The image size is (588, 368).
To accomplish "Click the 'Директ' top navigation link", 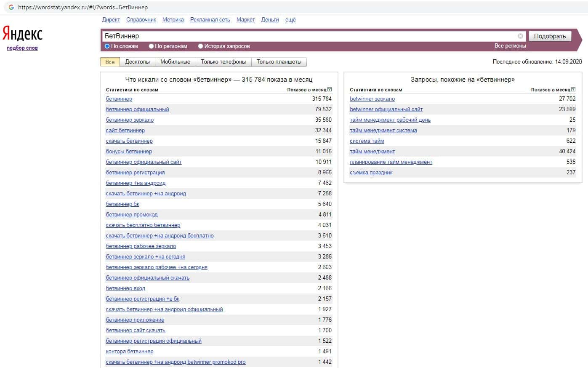I will pyautogui.click(x=111, y=20).
